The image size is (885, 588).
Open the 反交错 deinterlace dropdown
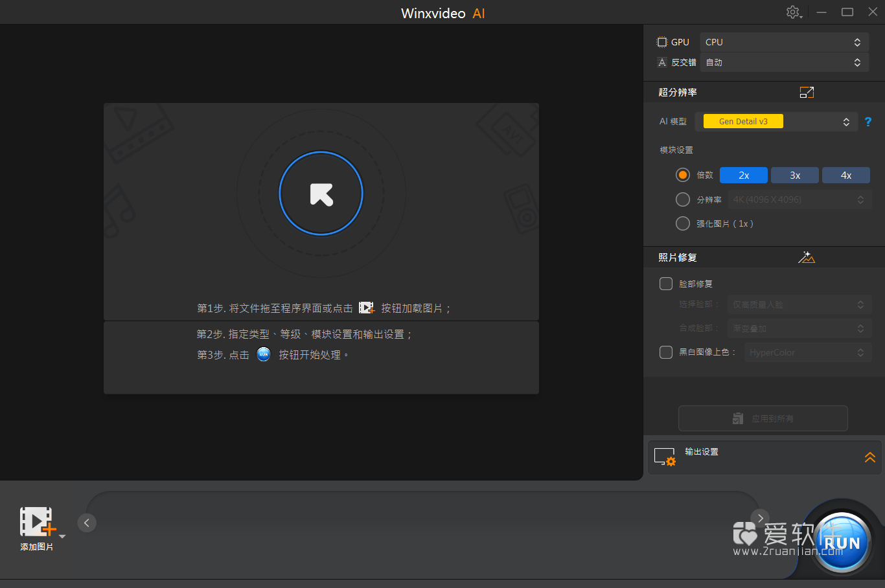[x=784, y=63]
